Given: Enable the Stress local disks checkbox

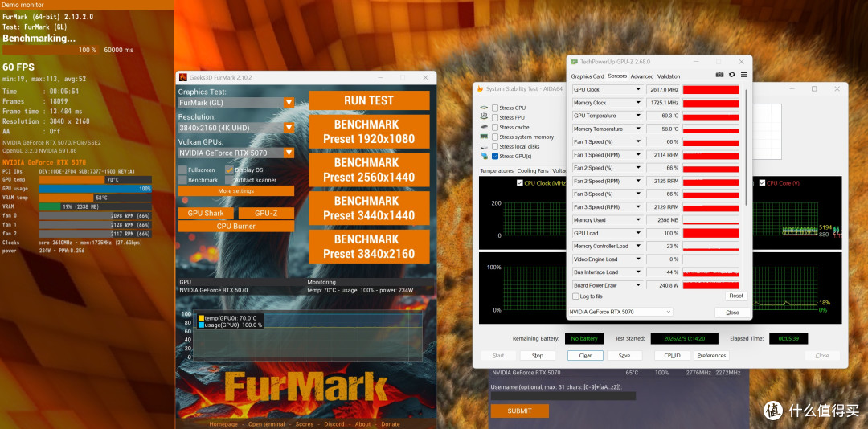Looking at the screenshot, I should [x=495, y=147].
